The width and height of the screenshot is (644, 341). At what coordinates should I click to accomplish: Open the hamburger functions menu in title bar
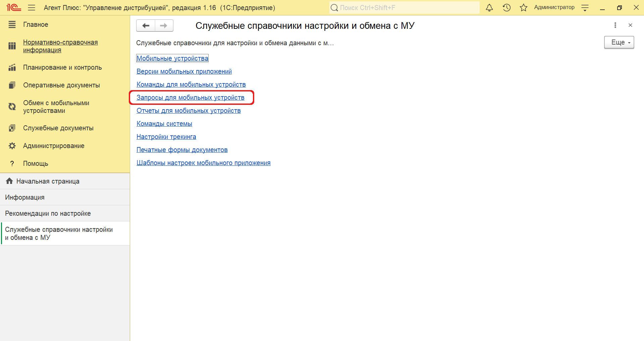(32, 8)
